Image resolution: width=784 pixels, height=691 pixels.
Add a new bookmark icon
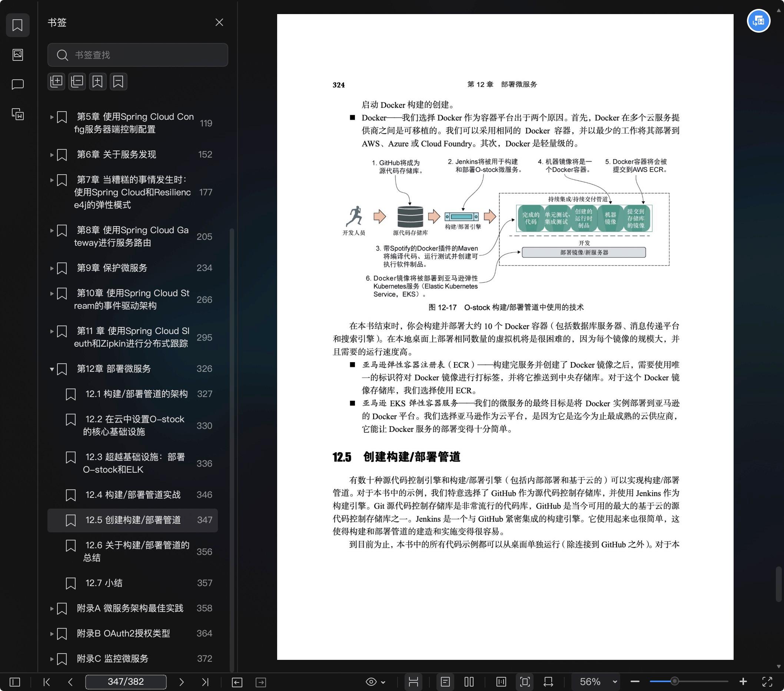pyautogui.click(x=97, y=81)
